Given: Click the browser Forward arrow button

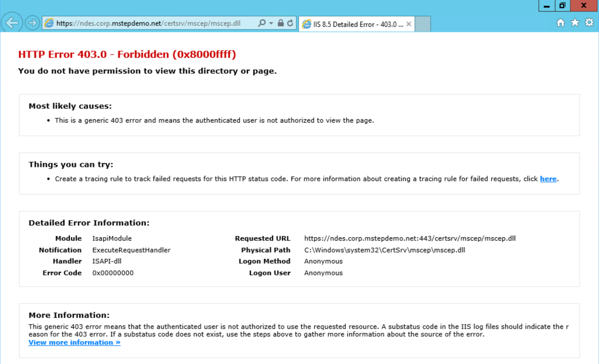Looking at the screenshot, I should [x=32, y=23].
